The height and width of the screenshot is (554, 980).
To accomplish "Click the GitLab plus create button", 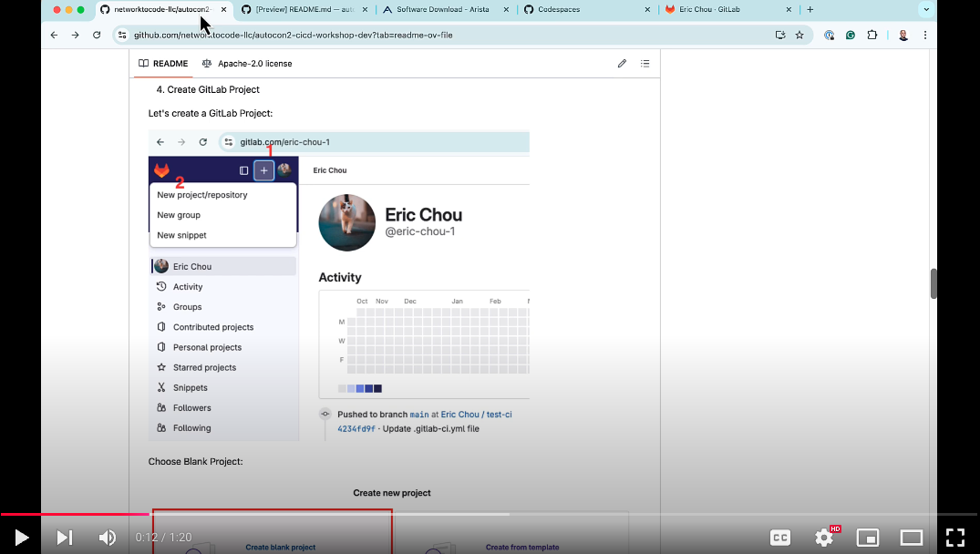I will point(263,169).
